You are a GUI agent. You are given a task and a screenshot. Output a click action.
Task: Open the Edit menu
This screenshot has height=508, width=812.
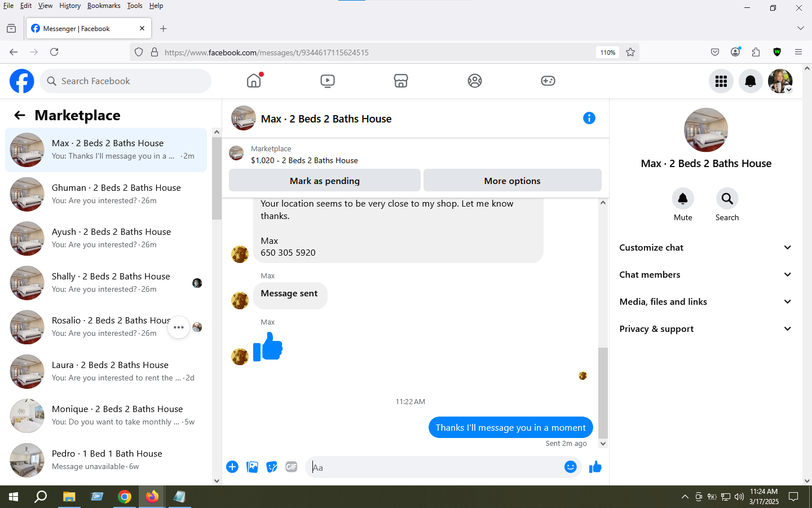(x=26, y=6)
